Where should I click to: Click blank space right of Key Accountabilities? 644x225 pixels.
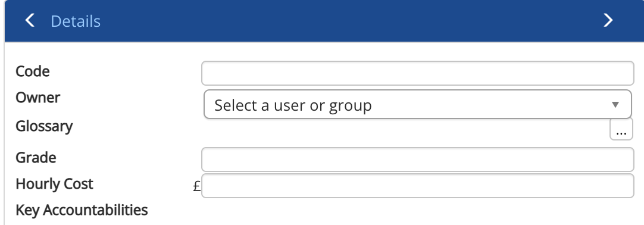(x=390, y=211)
